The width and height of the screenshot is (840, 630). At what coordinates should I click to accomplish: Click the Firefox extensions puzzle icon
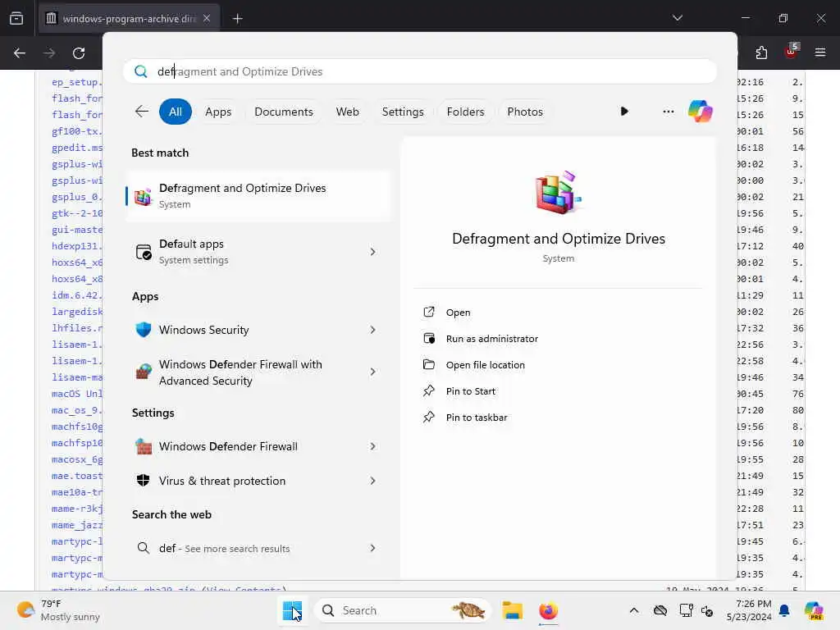(x=761, y=52)
